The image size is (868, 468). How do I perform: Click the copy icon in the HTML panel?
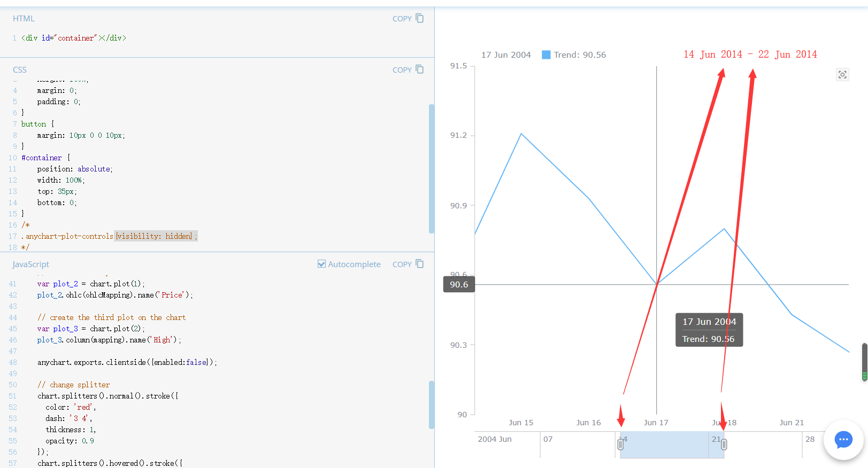click(x=420, y=18)
